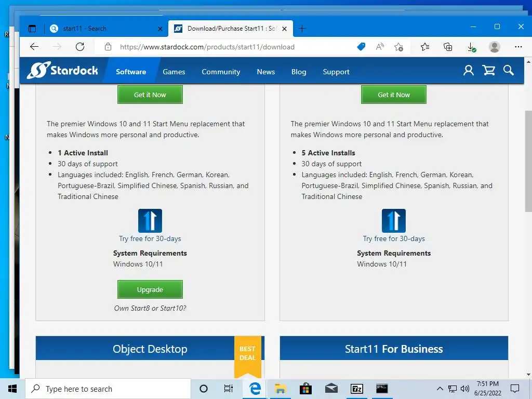Open the network tray icon
The height and width of the screenshot is (399, 532).
click(453, 389)
